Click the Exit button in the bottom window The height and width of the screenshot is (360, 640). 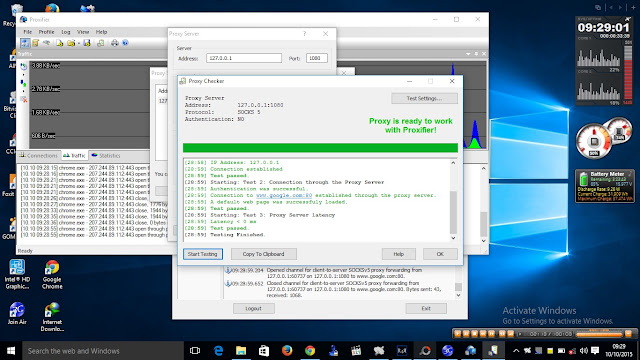tap(426, 309)
